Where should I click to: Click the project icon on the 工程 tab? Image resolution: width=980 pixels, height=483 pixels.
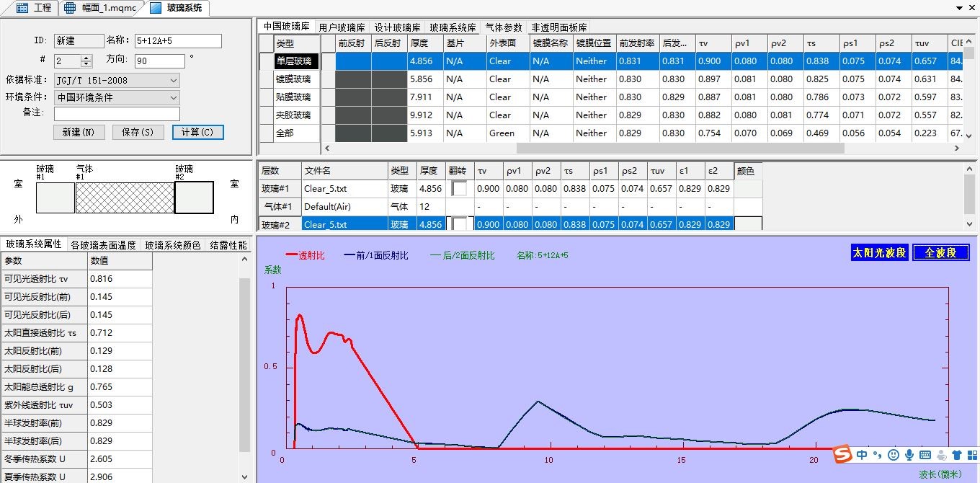pyautogui.click(x=22, y=8)
